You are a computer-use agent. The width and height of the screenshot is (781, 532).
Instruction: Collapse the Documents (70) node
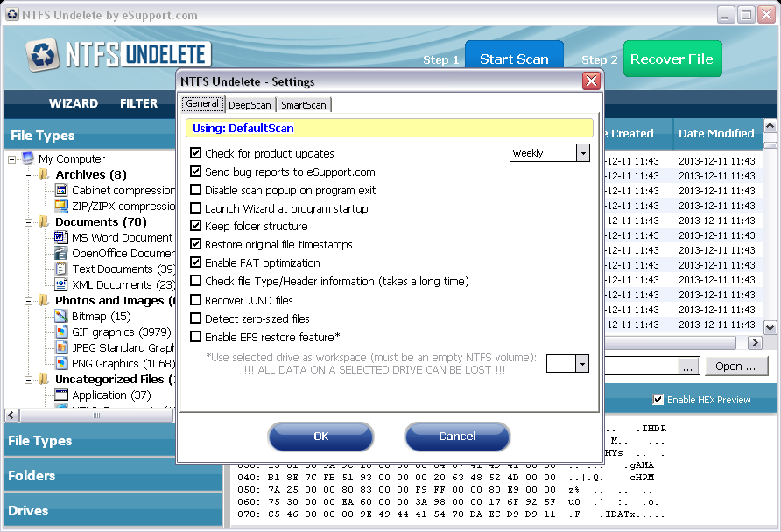click(x=29, y=222)
